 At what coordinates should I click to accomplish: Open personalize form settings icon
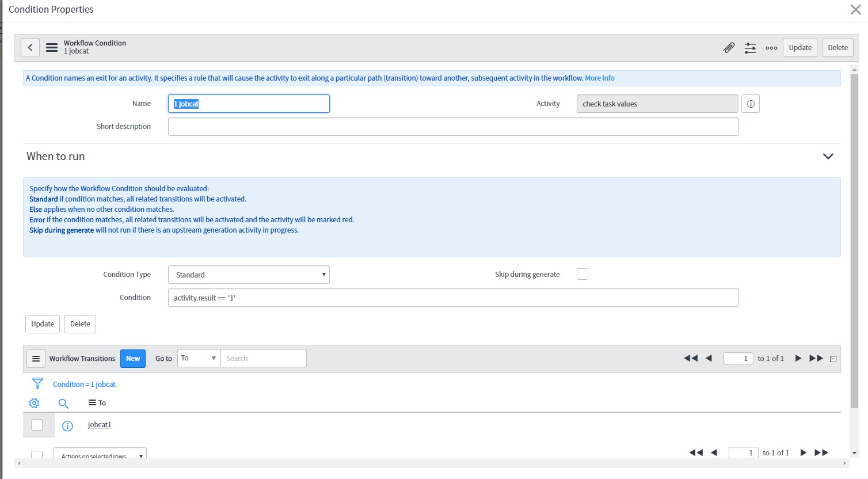pos(750,48)
